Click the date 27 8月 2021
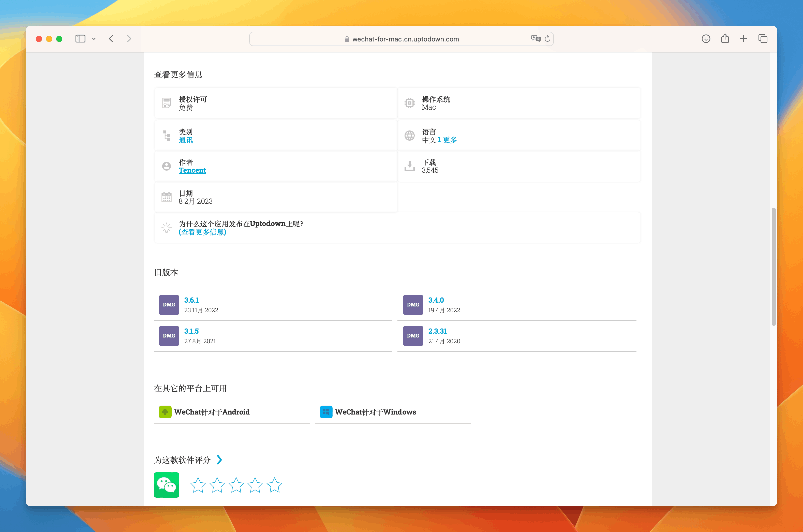 [x=200, y=341]
